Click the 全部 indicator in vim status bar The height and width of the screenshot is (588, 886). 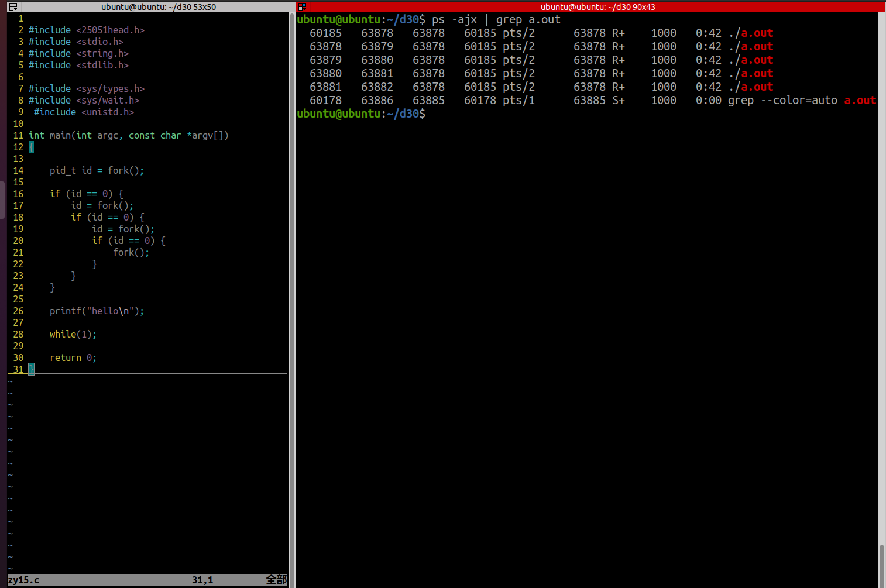276,579
